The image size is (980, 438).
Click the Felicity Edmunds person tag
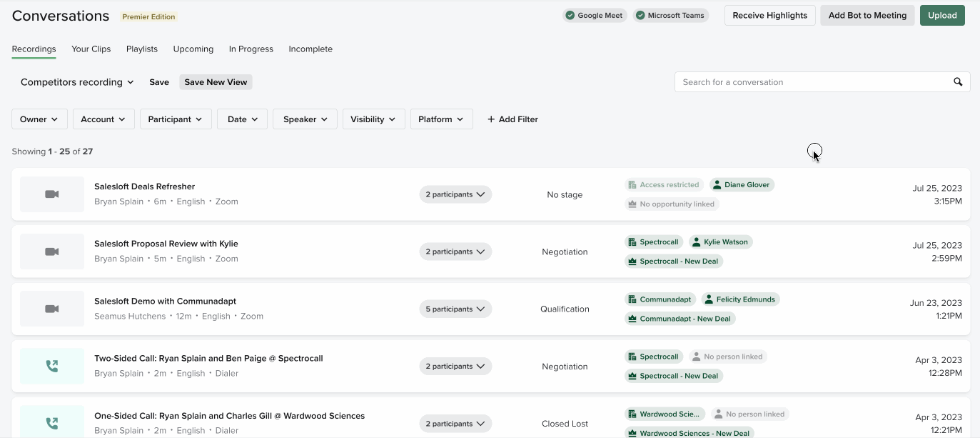[x=740, y=299]
